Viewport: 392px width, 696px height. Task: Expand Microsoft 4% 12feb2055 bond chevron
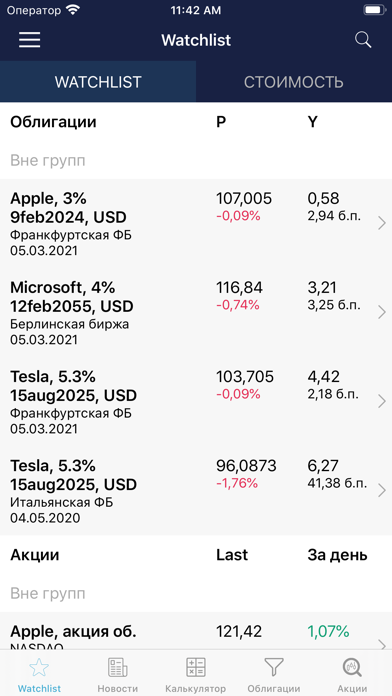point(382,312)
